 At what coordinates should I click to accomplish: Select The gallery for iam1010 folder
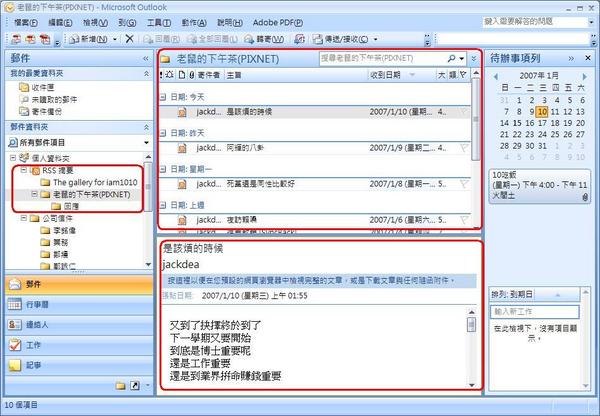(95, 183)
